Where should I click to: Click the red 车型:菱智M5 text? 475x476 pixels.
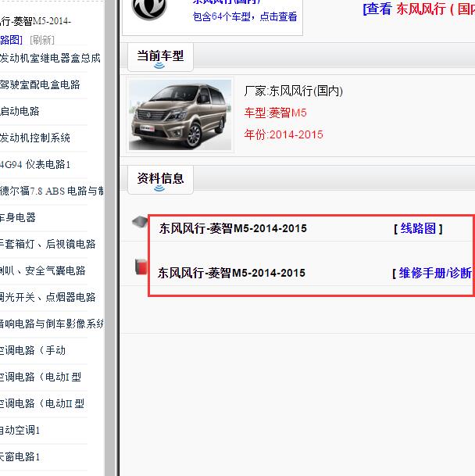[x=275, y=113]
